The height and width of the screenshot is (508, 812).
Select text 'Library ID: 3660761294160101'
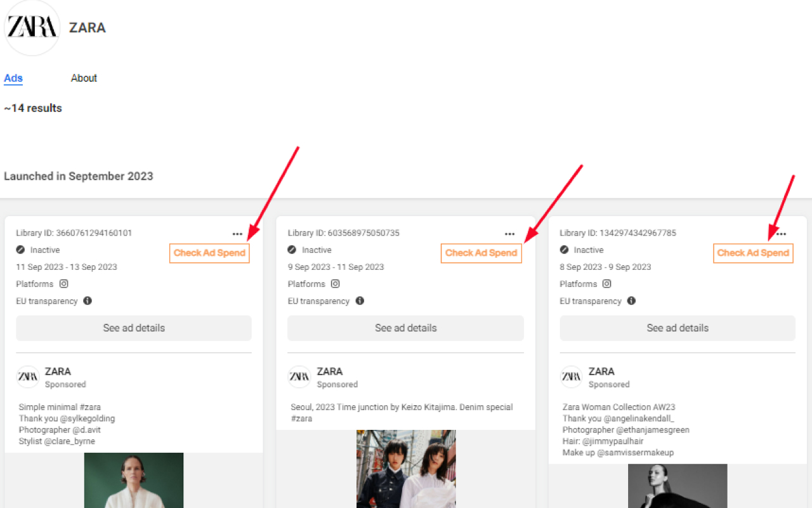74,233
